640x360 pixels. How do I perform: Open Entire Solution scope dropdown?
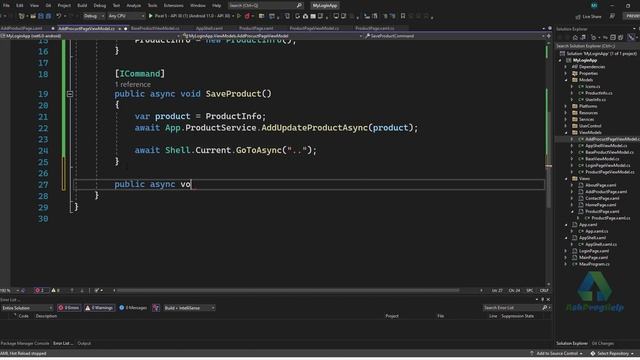(x=27, y=308)
